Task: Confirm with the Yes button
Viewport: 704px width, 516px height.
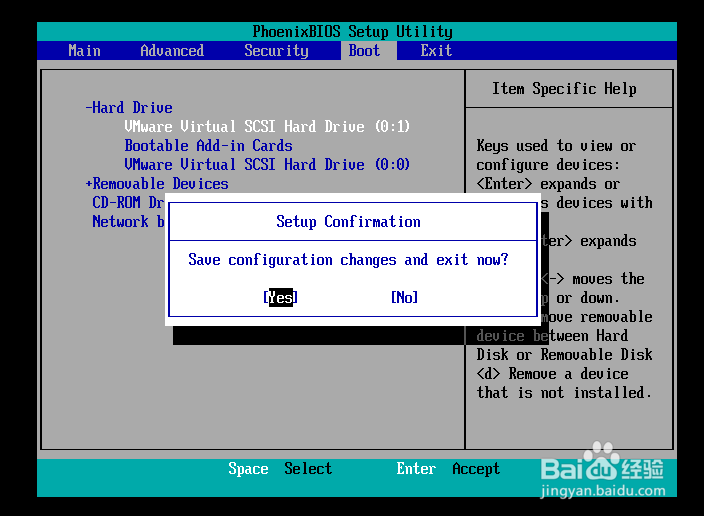Action: coord(281,297)
